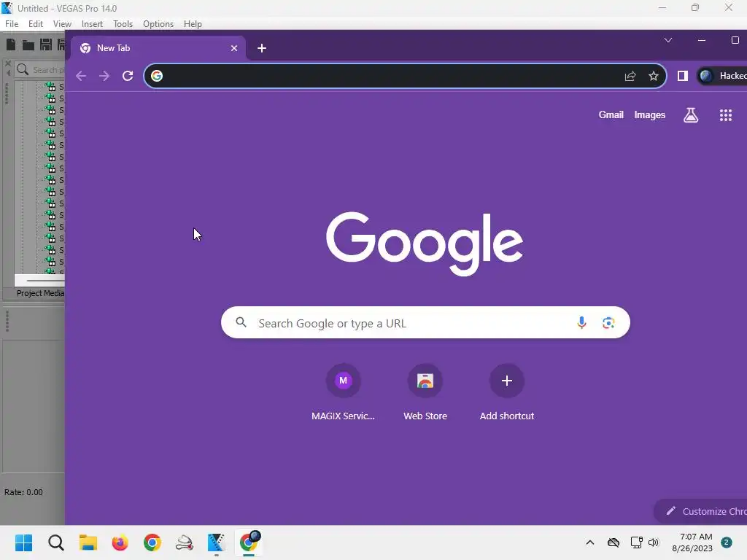Viewport: 747px width, 560px height.
Task: Open the Images link
Action: point(649,114)
